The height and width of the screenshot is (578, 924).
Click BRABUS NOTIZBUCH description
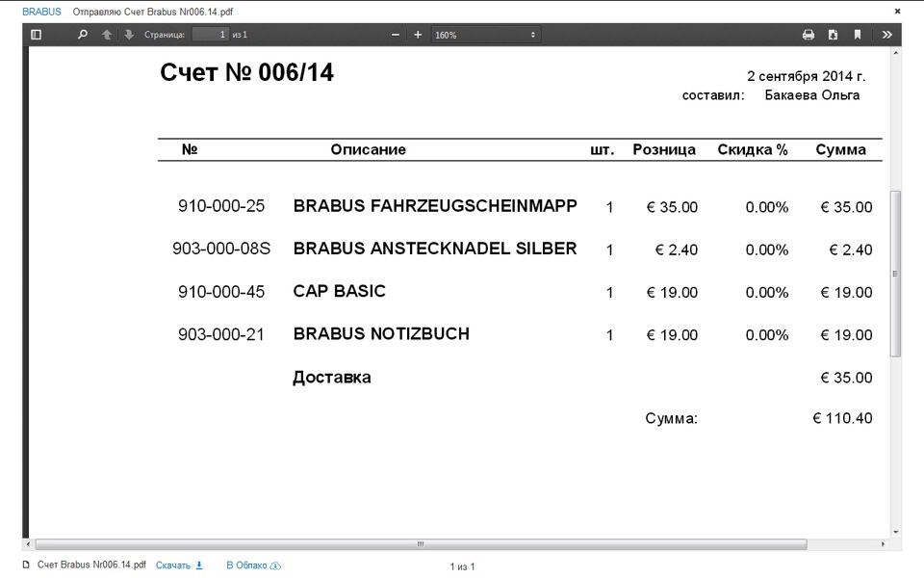tap(381, 334)
